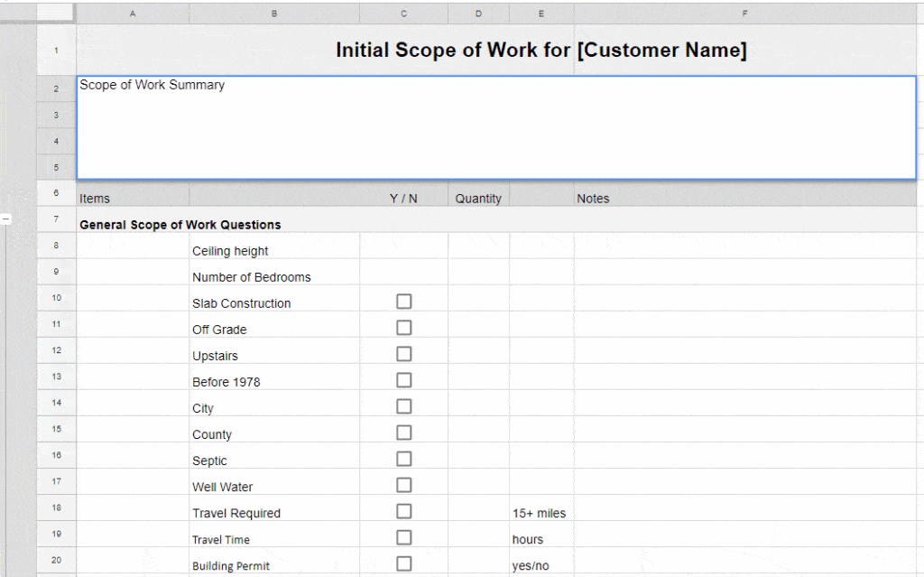The height and width of the screenshot is (577, 924).
Task: Click the select-all corner box
Action: (57, 13)
